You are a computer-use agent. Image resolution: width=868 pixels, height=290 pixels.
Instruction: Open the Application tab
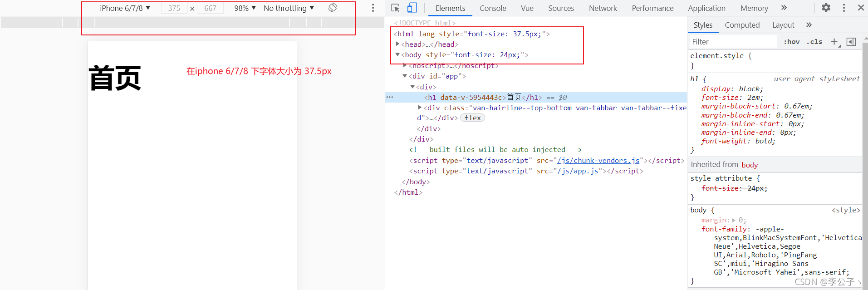coord(706,8)
